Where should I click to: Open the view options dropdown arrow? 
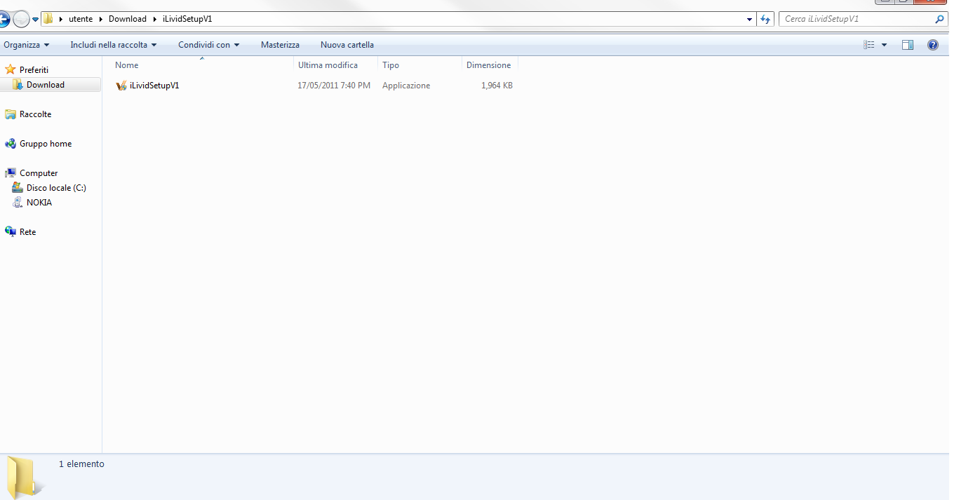884,45
